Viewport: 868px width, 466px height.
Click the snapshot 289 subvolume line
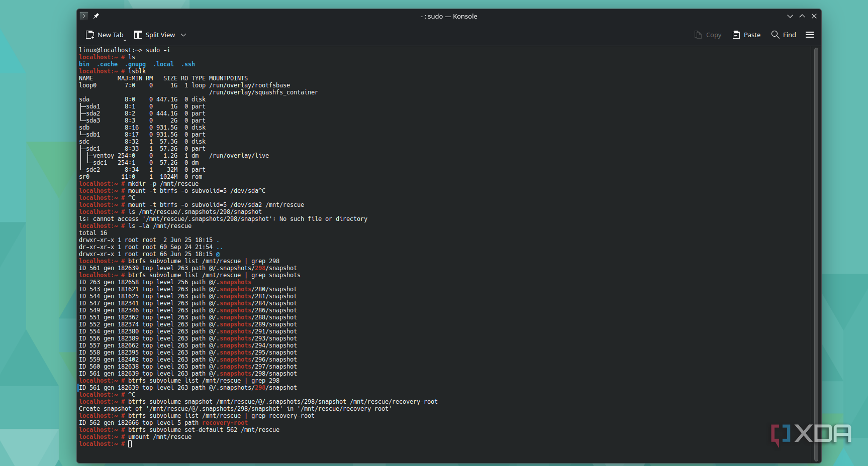click(188, 324)
